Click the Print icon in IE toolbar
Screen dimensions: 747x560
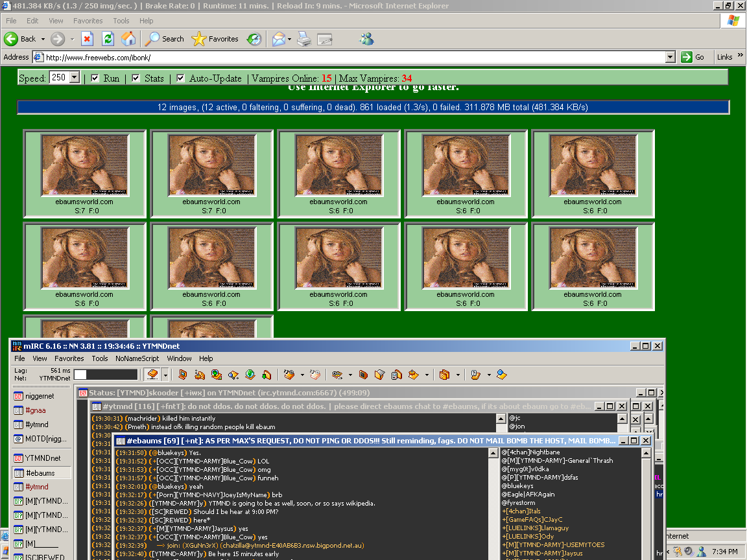[304, 39]
